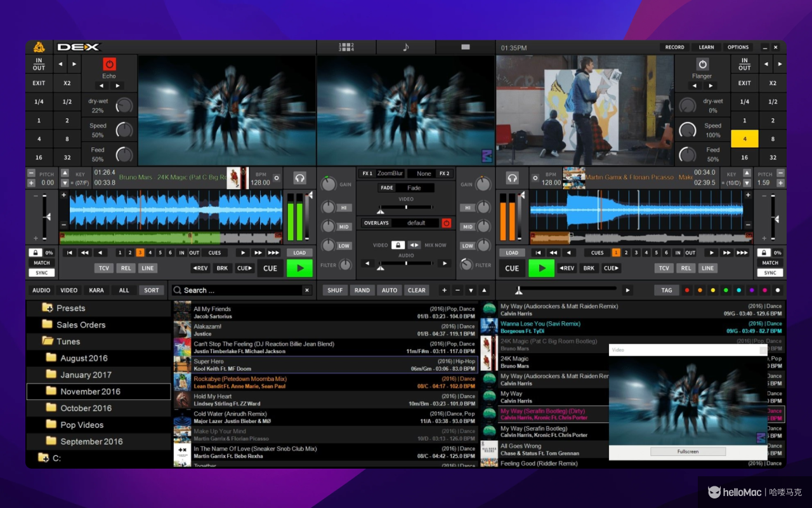Click the swap arrows icon next to video lock
Viewport: 812px width, 508px height.
pyautogui.click(x=414, y=245)
